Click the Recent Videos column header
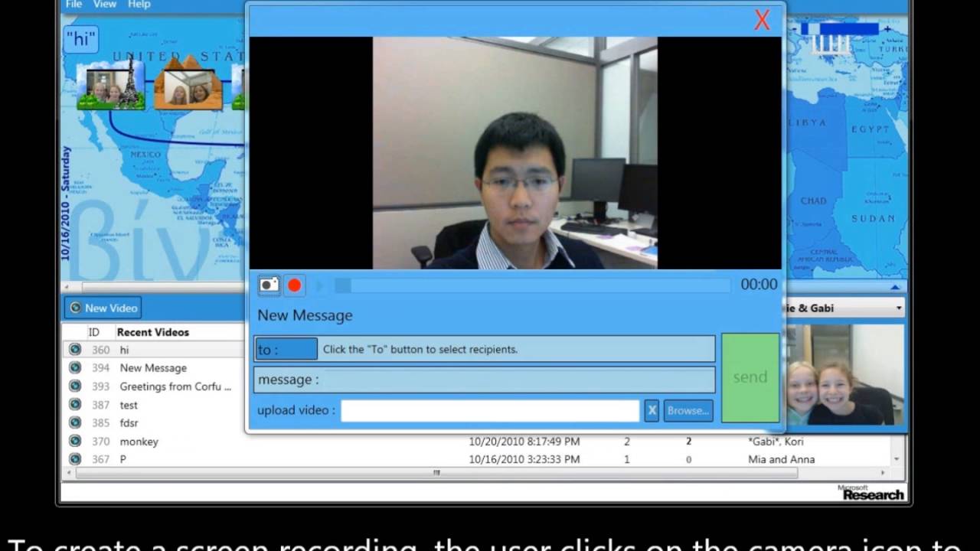The image size is (980, 551). 153,332
